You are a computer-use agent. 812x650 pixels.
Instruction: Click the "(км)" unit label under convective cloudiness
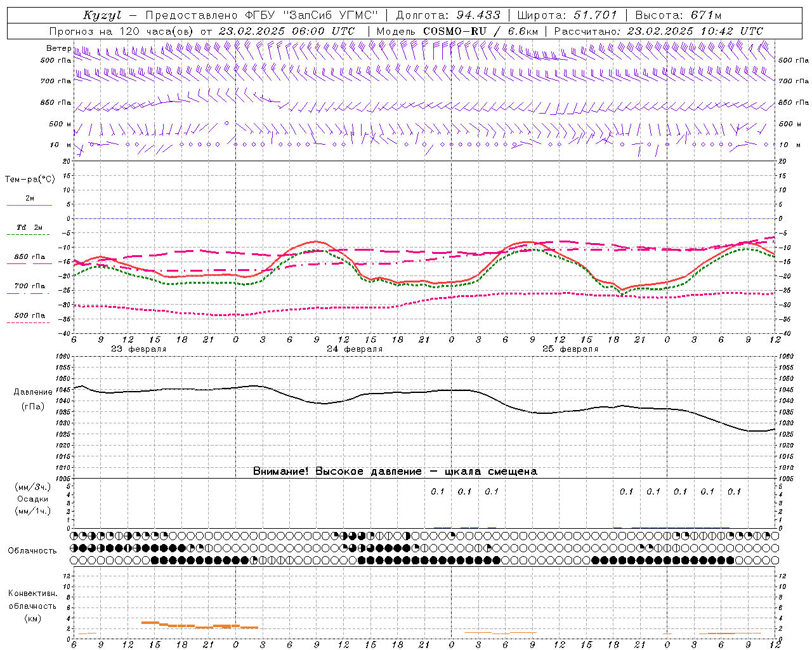point(32,618)
